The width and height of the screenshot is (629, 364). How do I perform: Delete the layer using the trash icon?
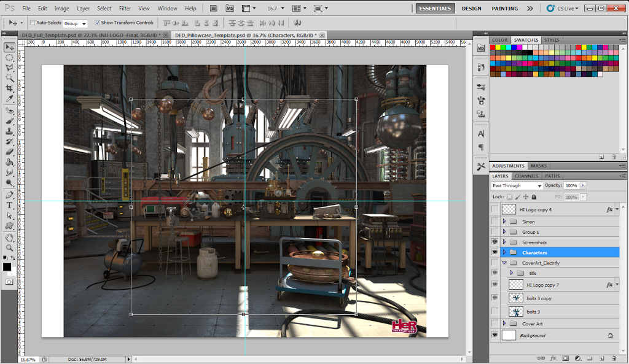point(614,358)
